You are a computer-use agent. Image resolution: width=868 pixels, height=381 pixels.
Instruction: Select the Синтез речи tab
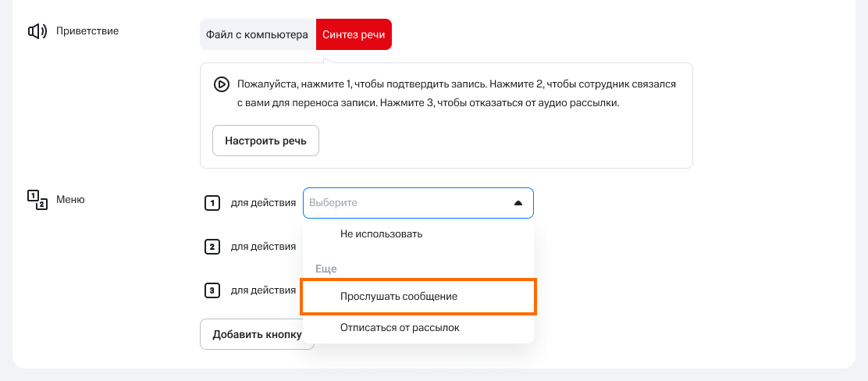click(x=354, y=35)
